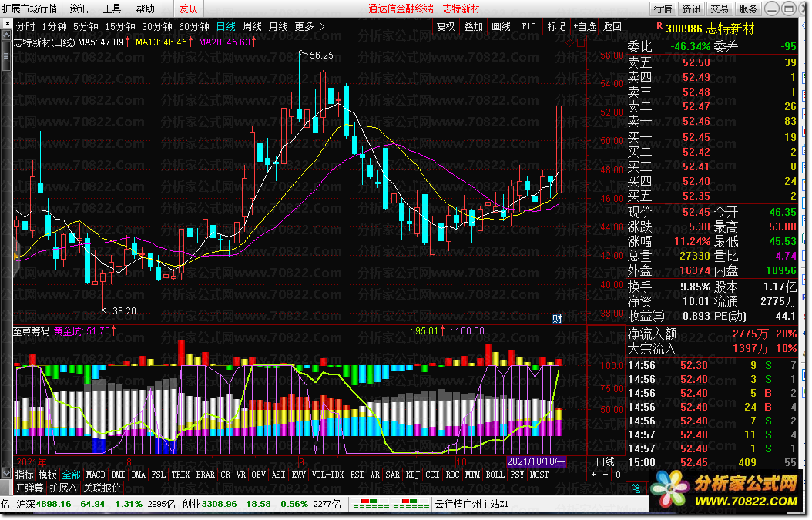Click the up arrow of the left scrollbar
This screenshot has height=520, width=812.
(x=6, y=35)
